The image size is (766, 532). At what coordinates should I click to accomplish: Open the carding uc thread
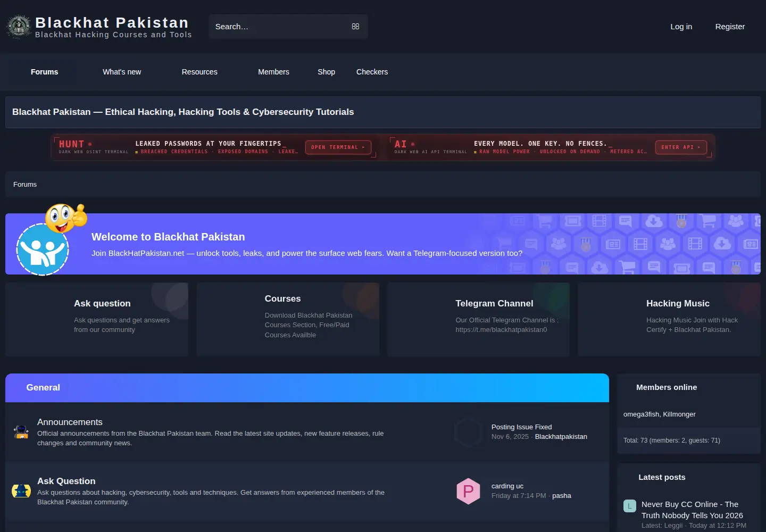(507, 486)
